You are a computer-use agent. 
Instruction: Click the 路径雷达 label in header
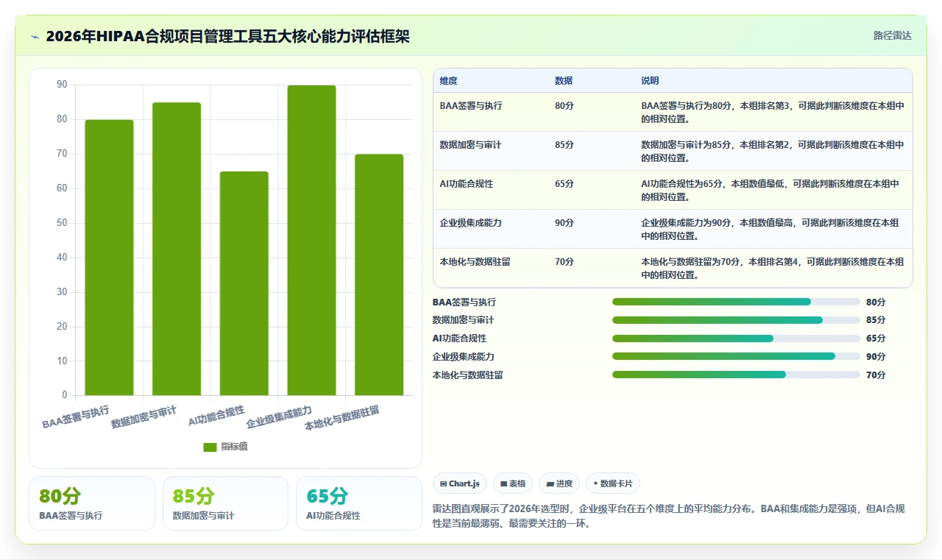click(892, 35)
